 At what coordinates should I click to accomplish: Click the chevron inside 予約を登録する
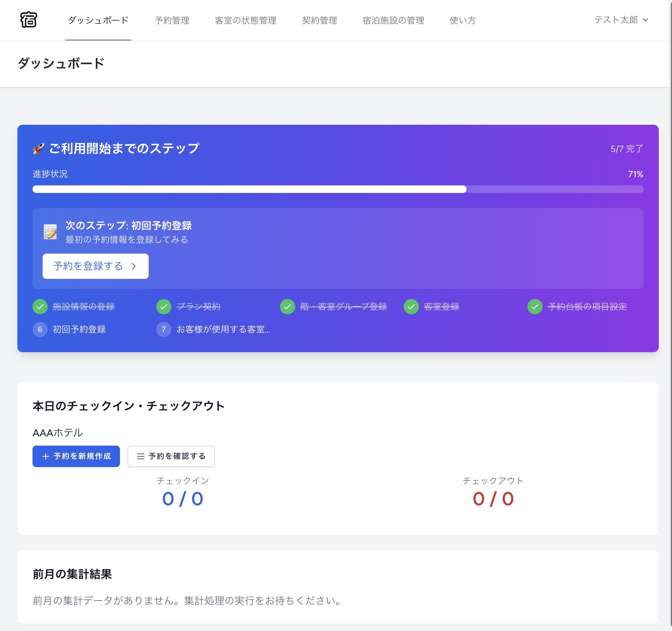click(x=134, y=267)
